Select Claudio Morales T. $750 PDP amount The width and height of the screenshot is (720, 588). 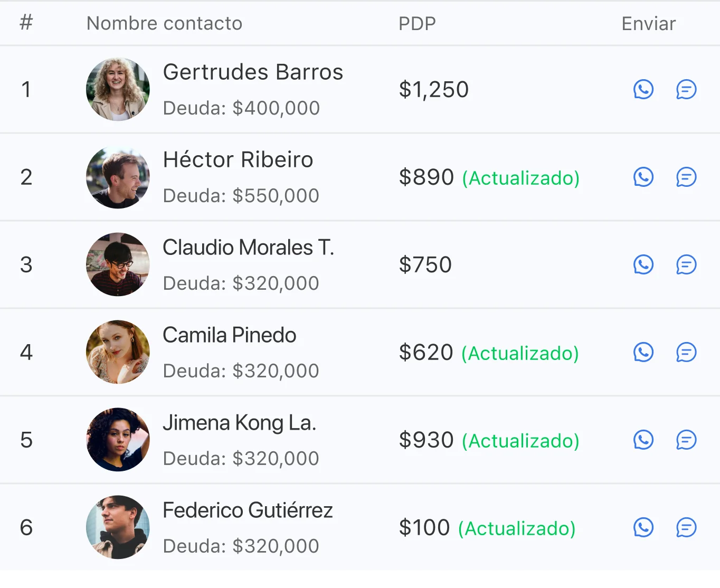pos(425,264)
